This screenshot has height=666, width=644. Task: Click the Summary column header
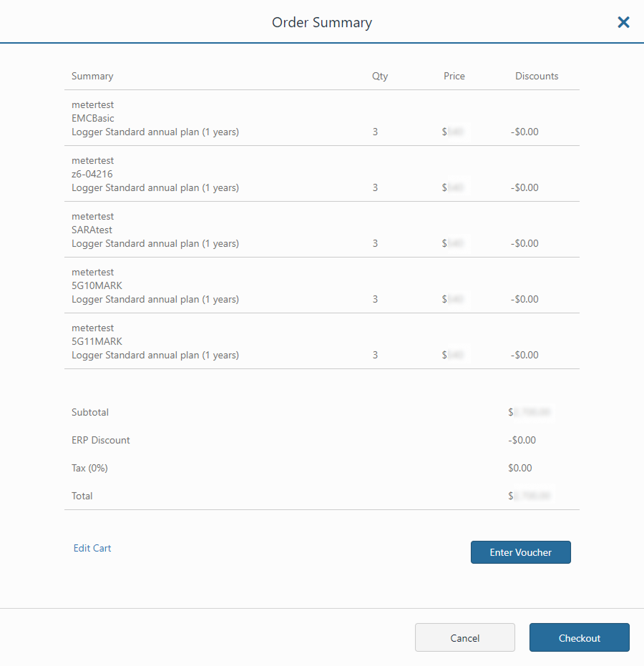(x=92, y=76)
